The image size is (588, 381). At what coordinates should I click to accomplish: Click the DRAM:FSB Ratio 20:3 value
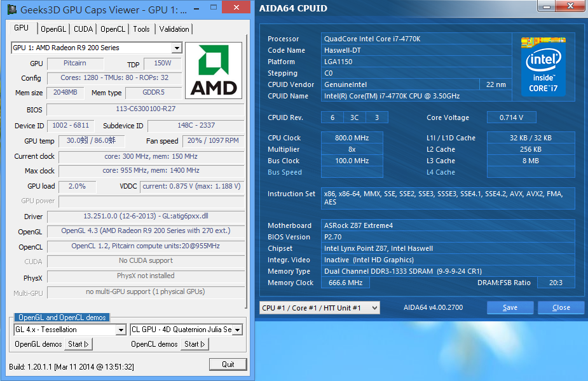(556, 283)
